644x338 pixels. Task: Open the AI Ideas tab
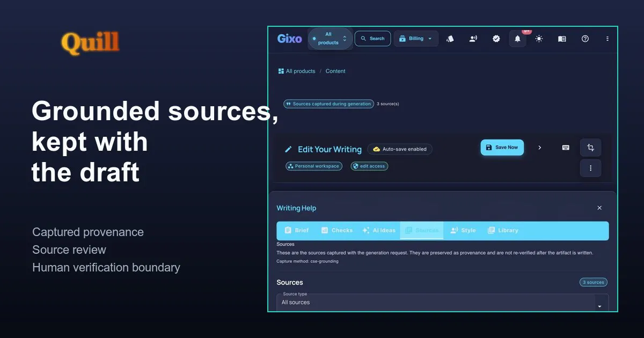pyautogui.click(x=379, y=230)
